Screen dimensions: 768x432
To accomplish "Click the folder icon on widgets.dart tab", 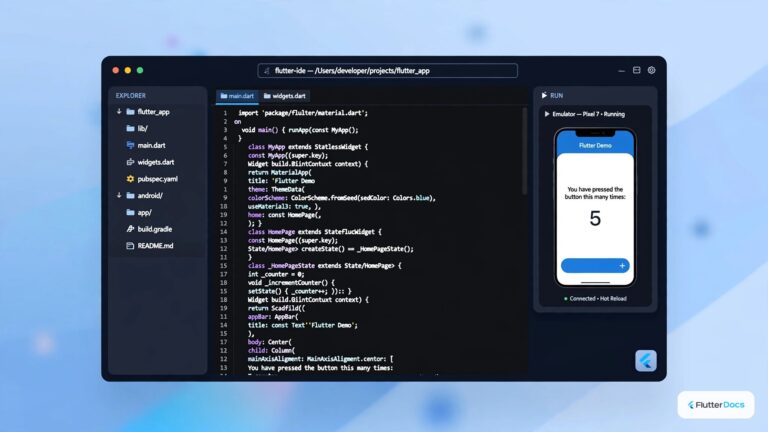I will [x=267, y=96].
